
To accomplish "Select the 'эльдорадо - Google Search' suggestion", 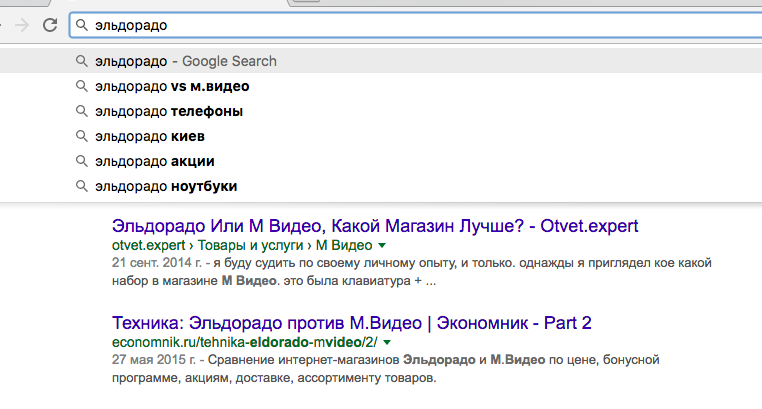I will 186,61.
